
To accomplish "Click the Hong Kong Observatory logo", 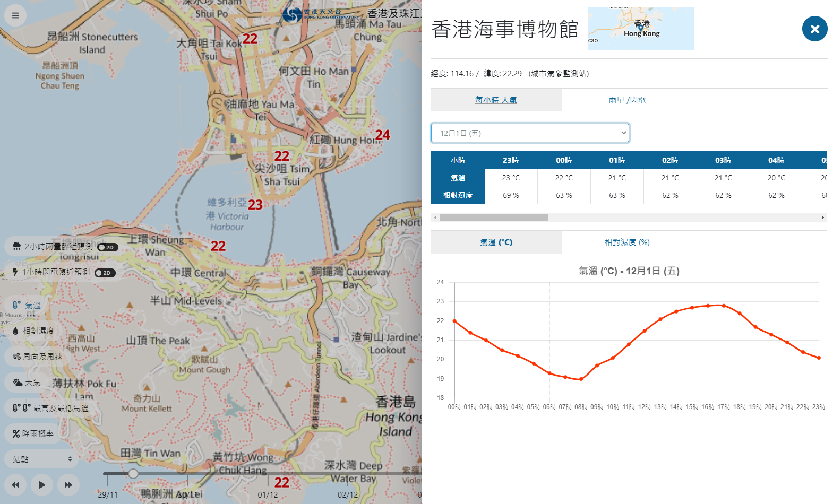I will (320, 14).
